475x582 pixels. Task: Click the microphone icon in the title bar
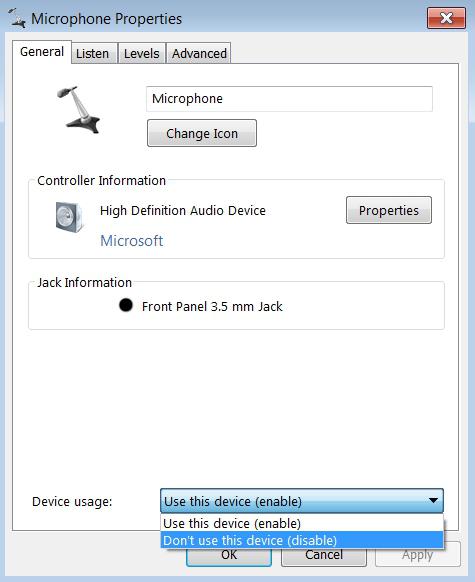point(17,19)
